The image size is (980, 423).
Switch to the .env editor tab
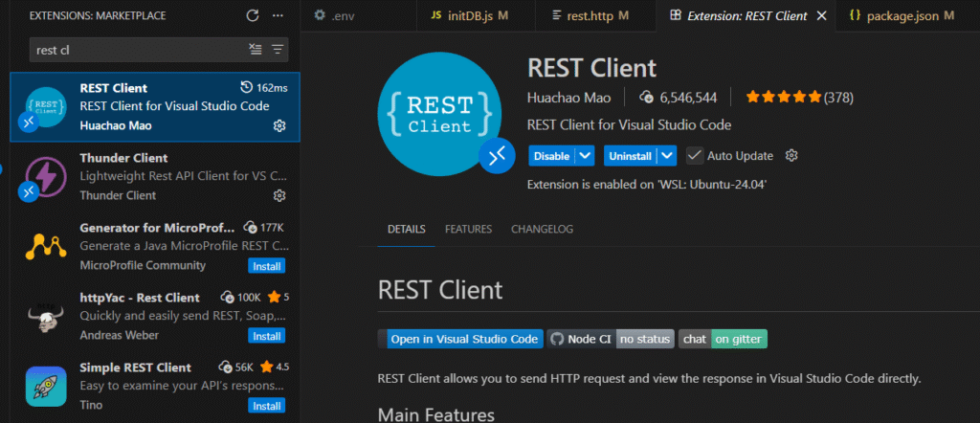(358, 15)
